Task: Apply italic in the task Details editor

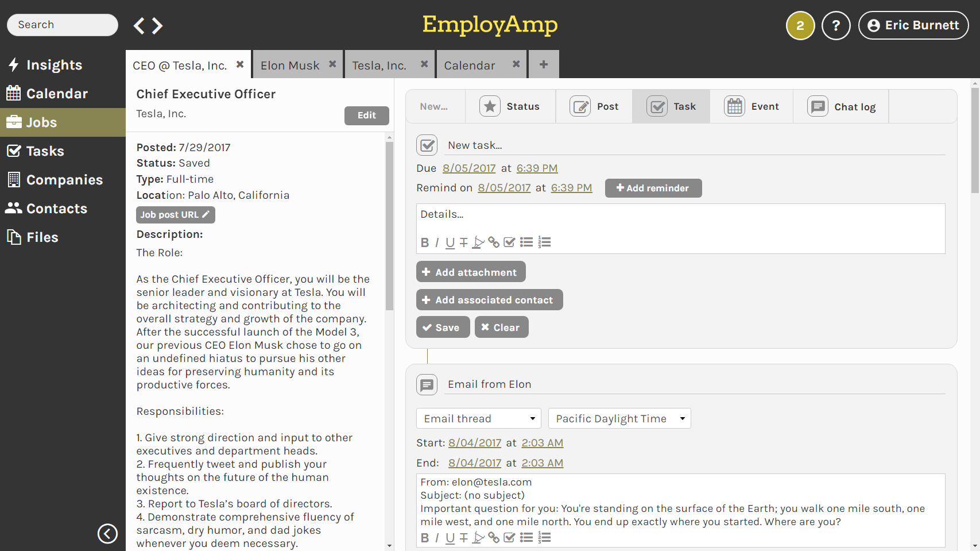Action: [437, 242]
